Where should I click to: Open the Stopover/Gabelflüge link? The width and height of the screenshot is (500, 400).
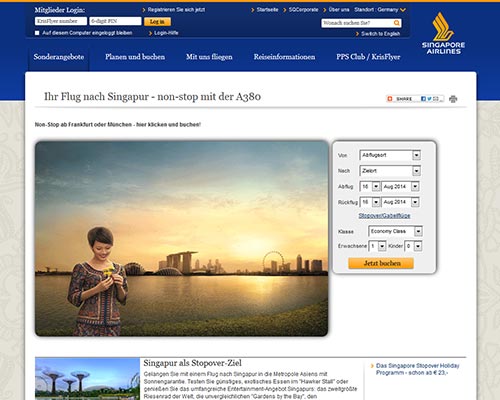click(384, 216)
